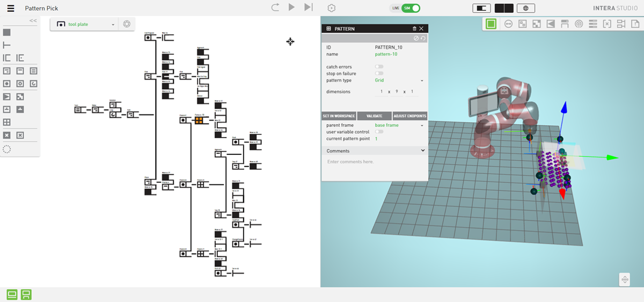Click the browser globe view button
This screenshot has width=644, height=302.
pos(526,8)
